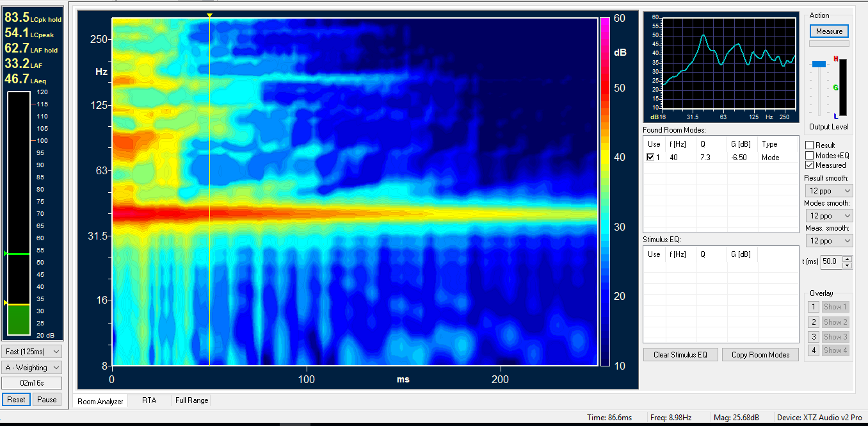Click overlay slot 1 button
The width and height of the screenshot is (868, 426).
[814, 307]
